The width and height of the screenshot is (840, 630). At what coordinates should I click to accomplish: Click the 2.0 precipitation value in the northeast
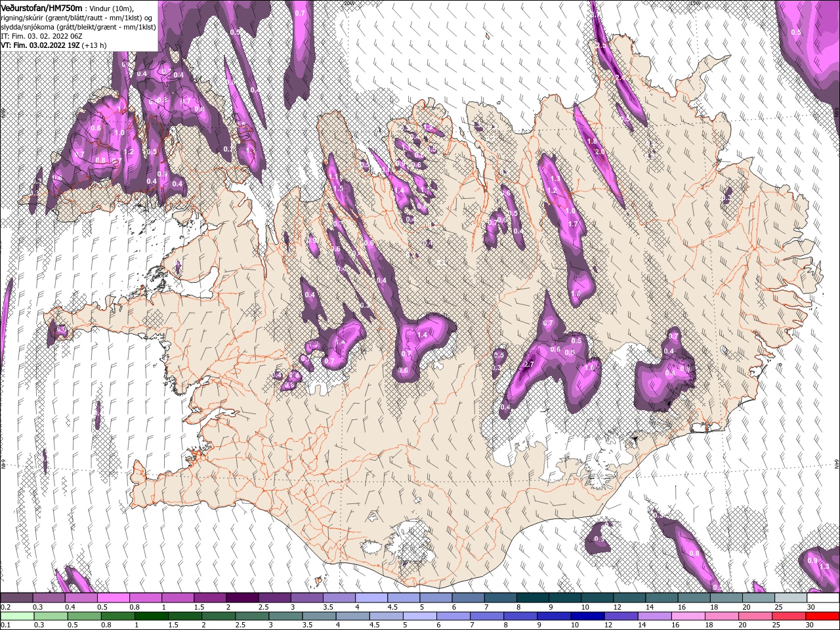[599, 152]
